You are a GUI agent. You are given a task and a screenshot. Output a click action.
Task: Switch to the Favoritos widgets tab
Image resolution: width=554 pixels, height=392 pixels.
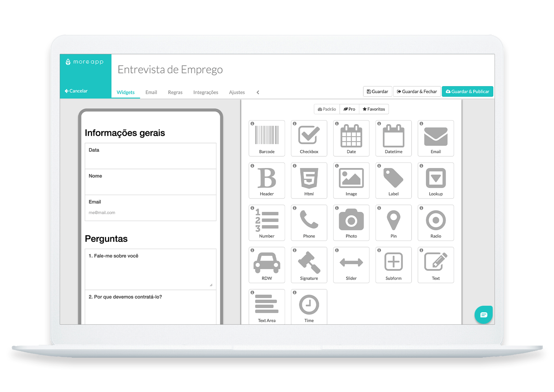point(373,109)
